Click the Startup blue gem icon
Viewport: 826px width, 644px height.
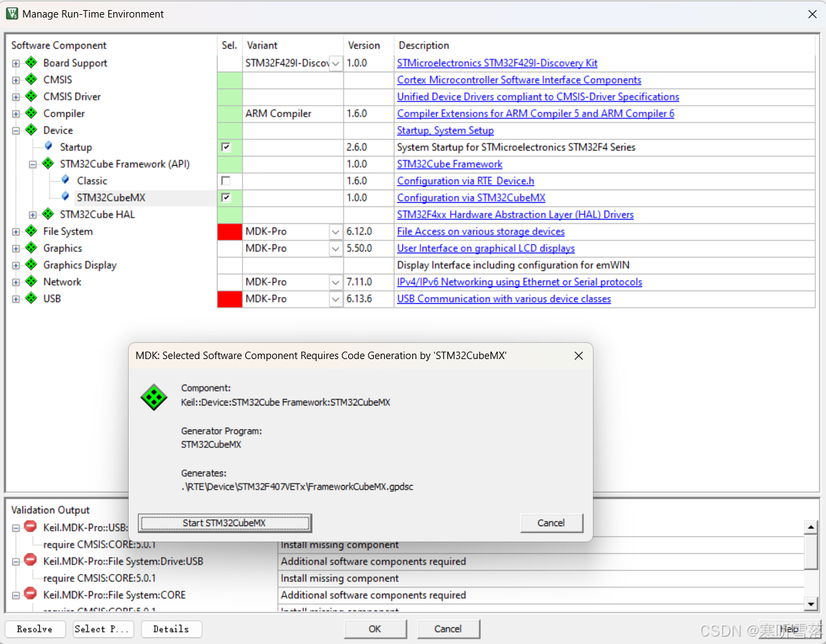[48, 146]
